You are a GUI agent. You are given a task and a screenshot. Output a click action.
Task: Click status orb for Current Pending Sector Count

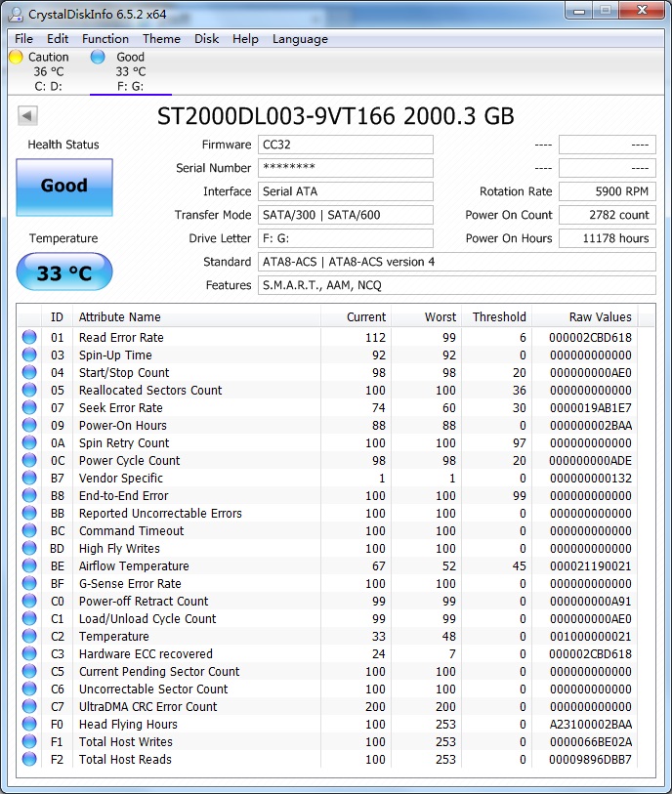[29, 672]
